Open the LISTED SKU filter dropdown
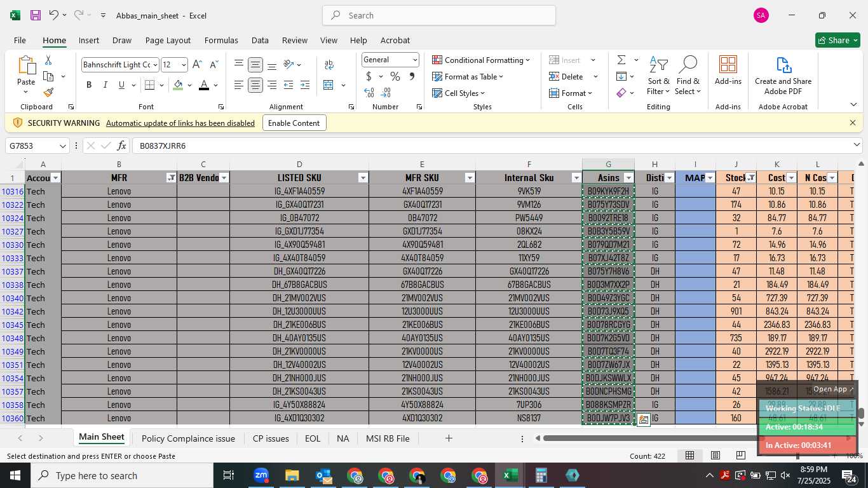This screenshot has width=868, height=488. [363, 178]
